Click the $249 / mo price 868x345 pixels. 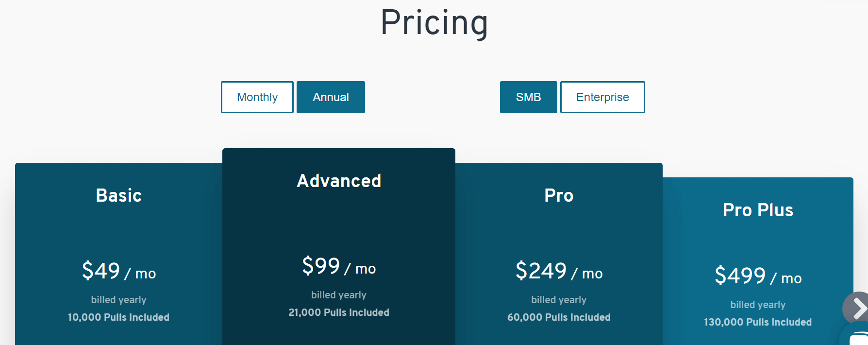coord(559,271)
